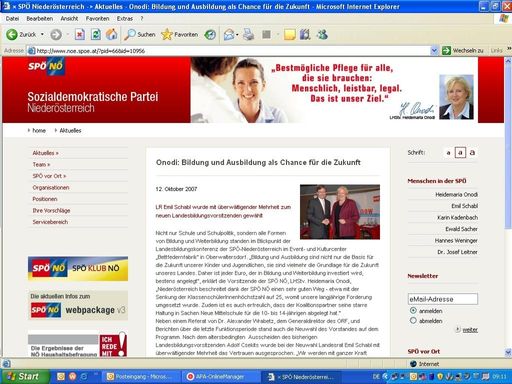Open the Organisationen sidebar link
Screen dimensions: 512x384
tap(51, 187)
